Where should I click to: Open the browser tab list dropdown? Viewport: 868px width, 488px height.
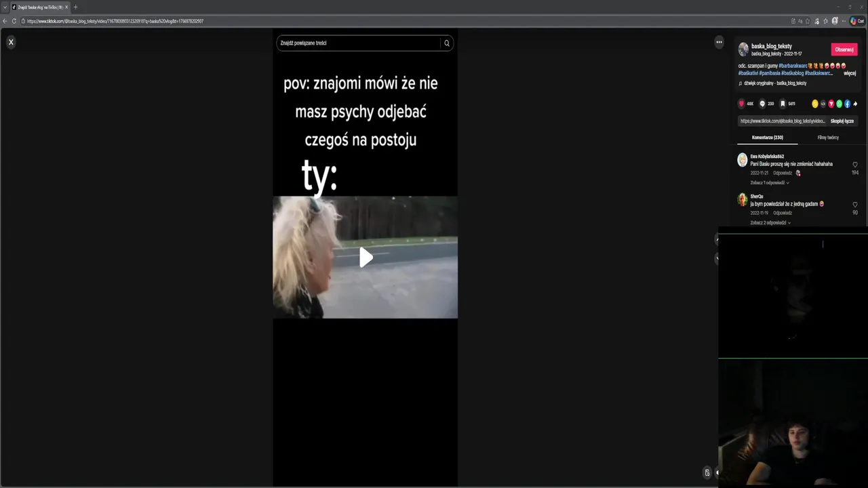(5, 7)
